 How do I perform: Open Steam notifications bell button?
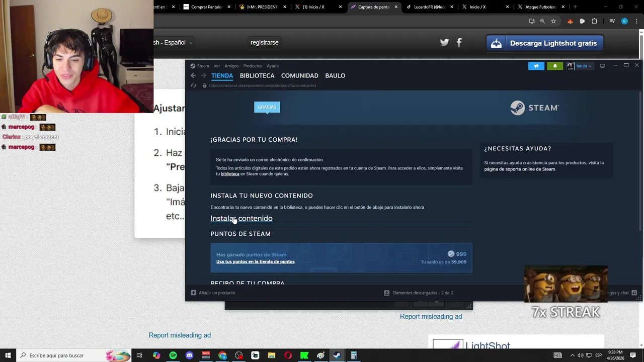tap(555, 66)
